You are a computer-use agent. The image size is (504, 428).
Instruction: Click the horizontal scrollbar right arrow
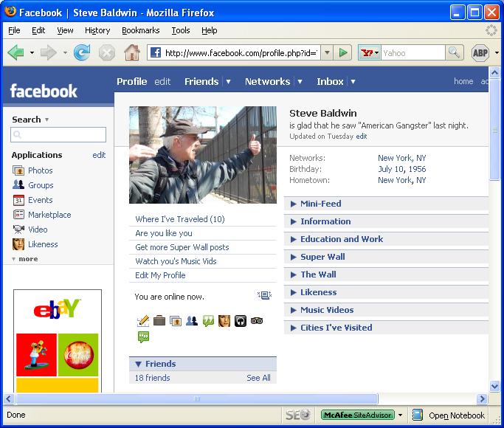pos(482,398)
